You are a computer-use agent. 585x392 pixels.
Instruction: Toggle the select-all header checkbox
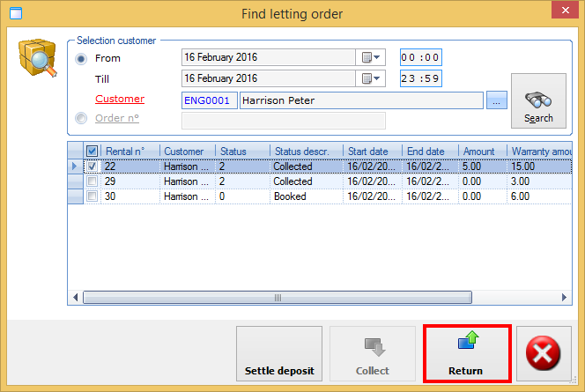(x=93, y=151)
